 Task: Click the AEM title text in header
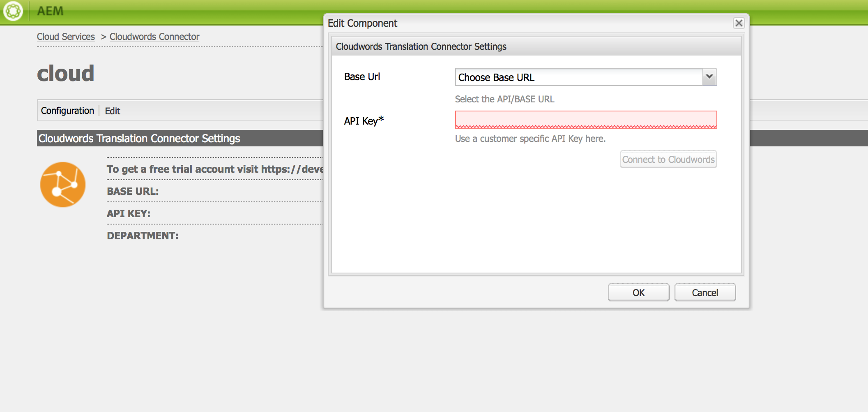point(50,11)
